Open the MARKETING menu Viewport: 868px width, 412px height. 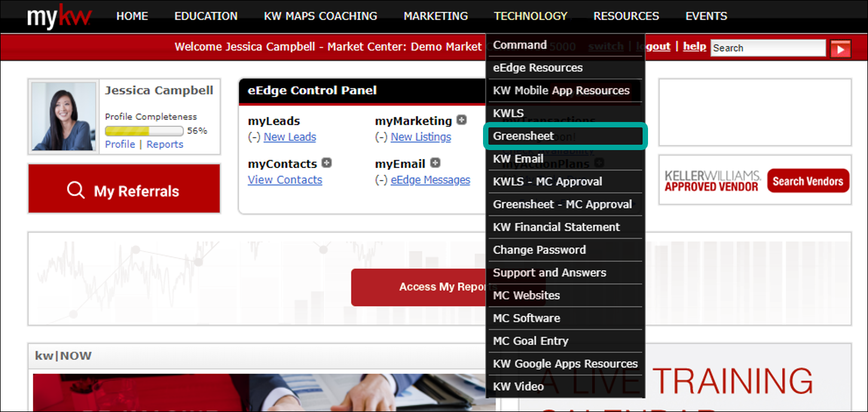(436, 16)
